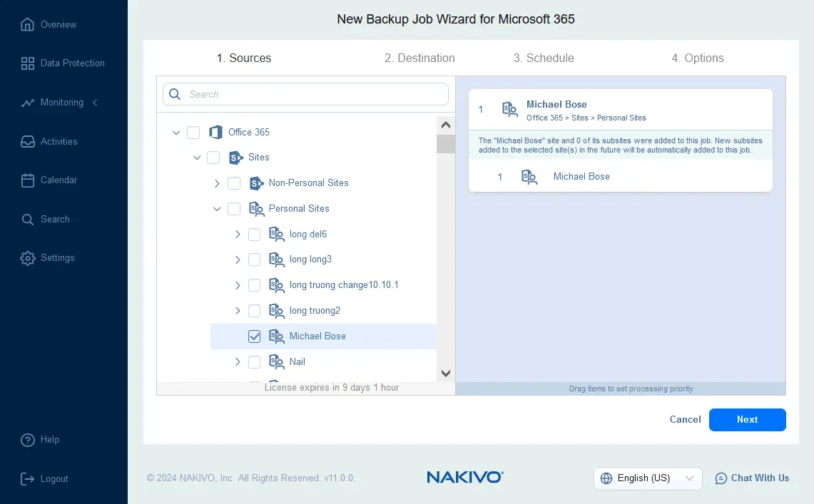Go to the 1. Sources step
The height and width of the screenshot is (504, 814).
tap(244, 58)
